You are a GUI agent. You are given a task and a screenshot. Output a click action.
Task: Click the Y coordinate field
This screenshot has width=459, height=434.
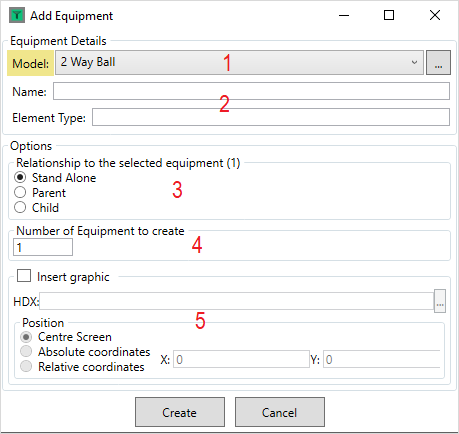point(381,359)
